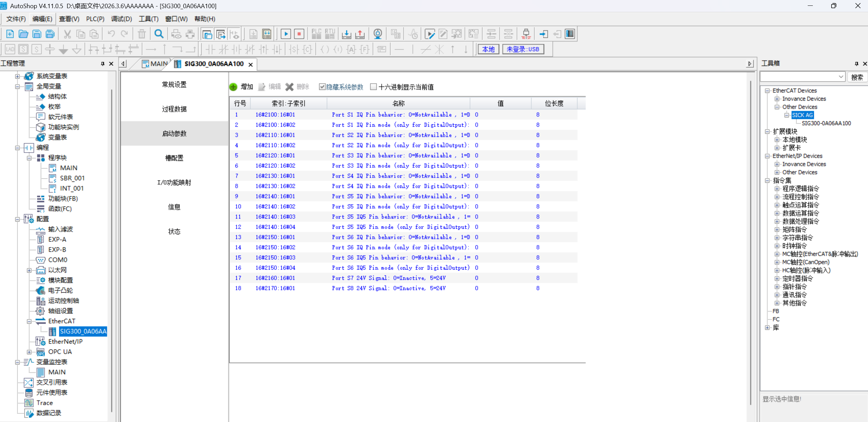Pin the 工具箱 panel

pyautogui.click(x=856, y=64)
